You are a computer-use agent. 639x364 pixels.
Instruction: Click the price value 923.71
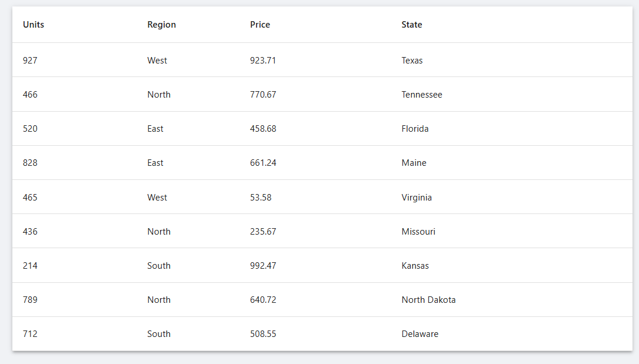pos(263,61)
